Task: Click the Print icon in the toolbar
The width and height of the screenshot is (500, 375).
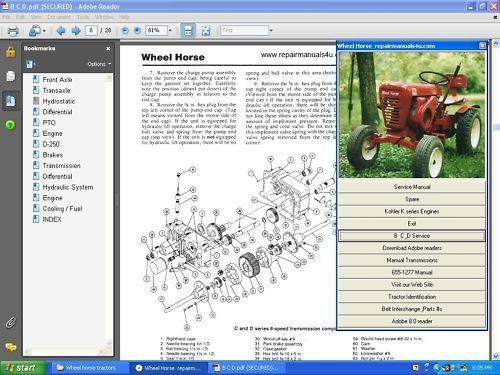Action: tap(13, 31)
